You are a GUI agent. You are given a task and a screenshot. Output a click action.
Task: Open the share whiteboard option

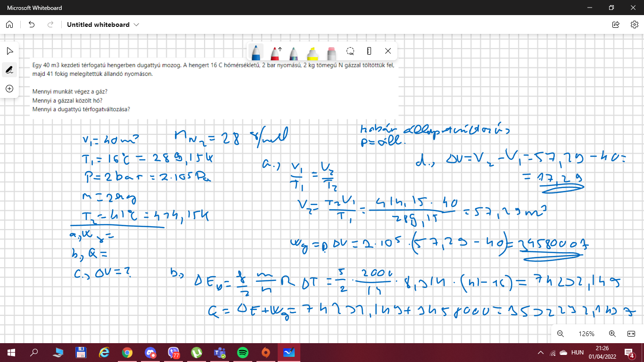(616, 25)
